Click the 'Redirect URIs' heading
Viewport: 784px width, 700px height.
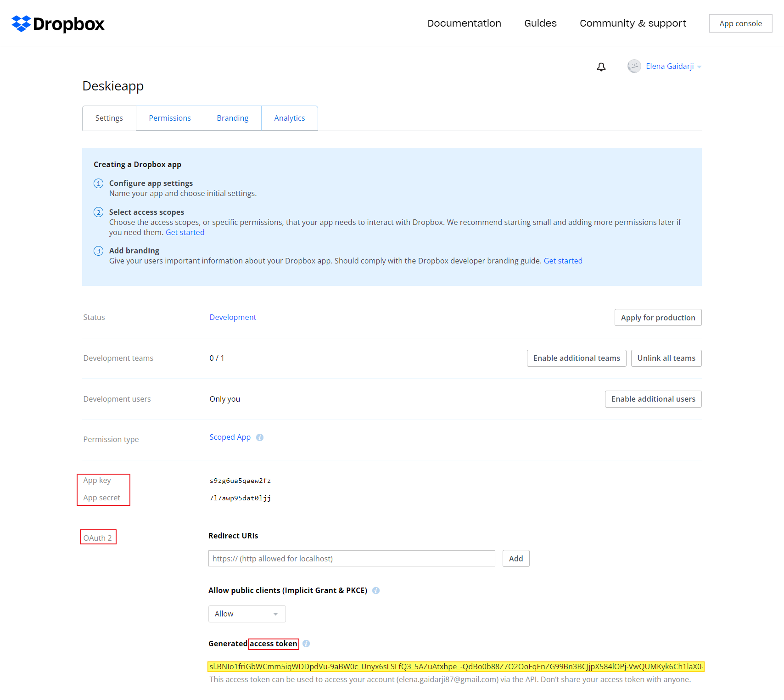coord(233,536)
